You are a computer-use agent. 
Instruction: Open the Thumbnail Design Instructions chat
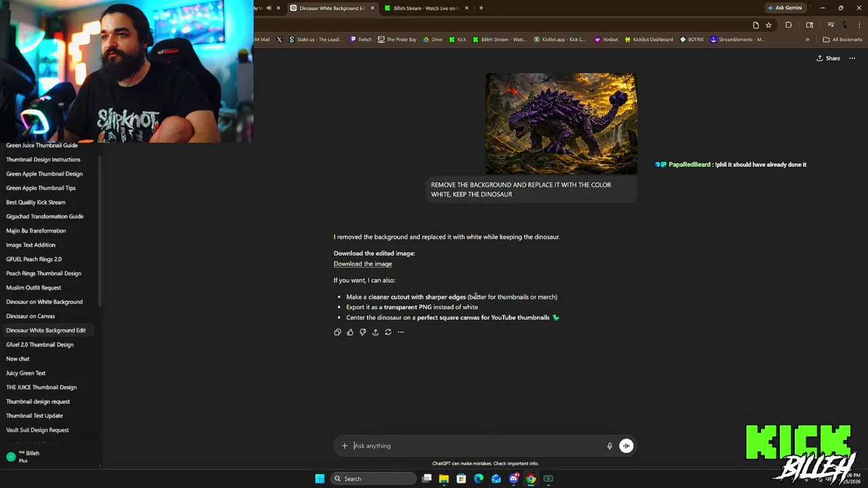click(x=43, y=160)
